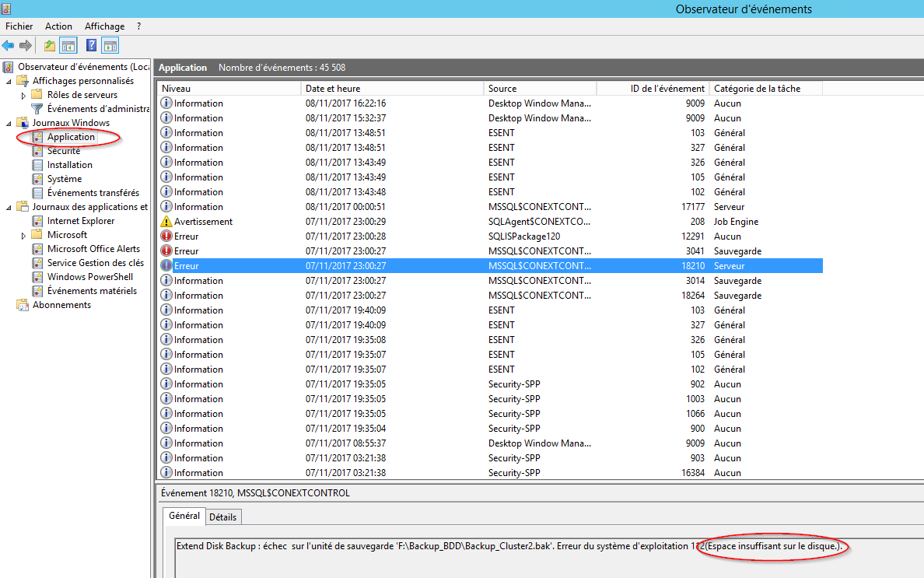
Task: Open the Affichage menu
Action: (x=104, y=26)
